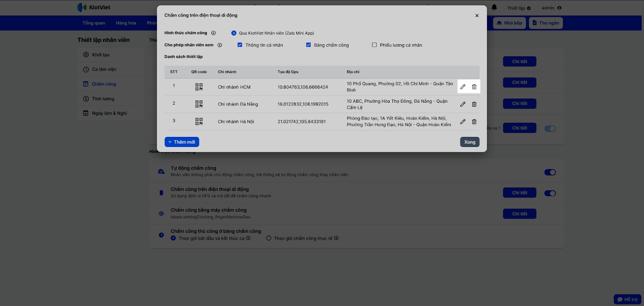Screen dimensions: 644x306
Task: Uncheck Bảng chấm công checkbox
Action: click(308, 45)
